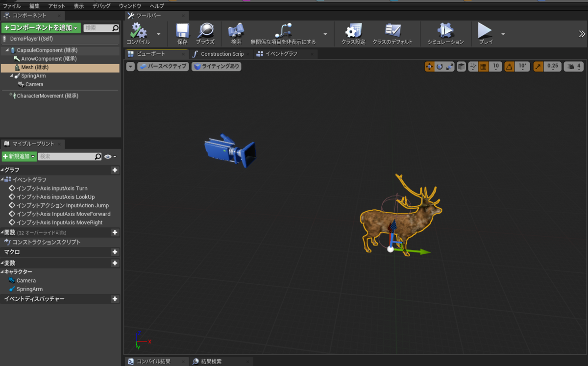The width and height of the screenshot is (588, 366).
Task: Open Class Defaults from the toolbar
Action: (x=392, y=31)
